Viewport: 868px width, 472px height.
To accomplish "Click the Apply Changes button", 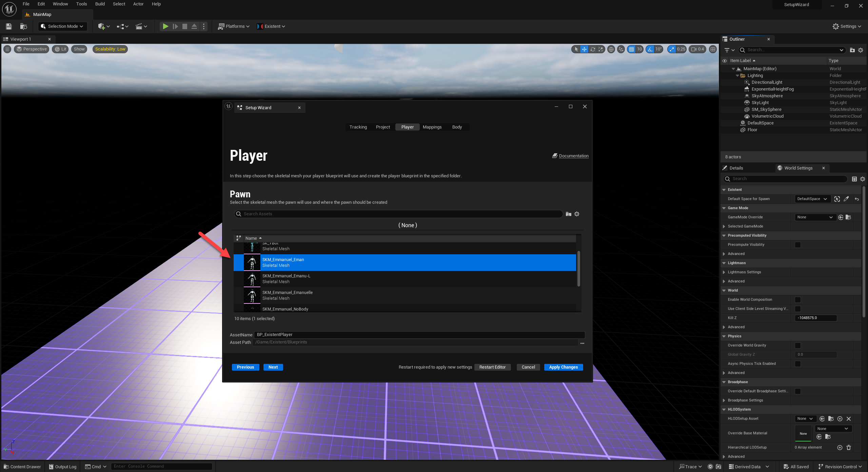I will click(563, 367).
